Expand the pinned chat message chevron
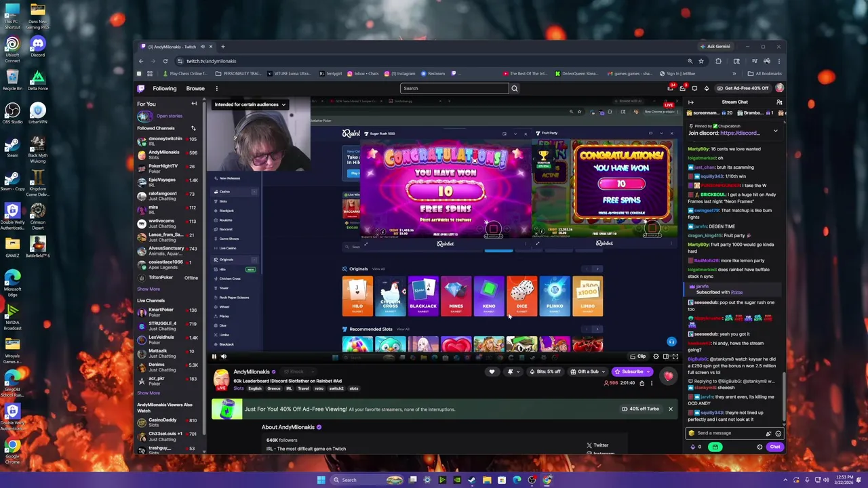This screenshot has height=488, width=868. click(775, 130)
